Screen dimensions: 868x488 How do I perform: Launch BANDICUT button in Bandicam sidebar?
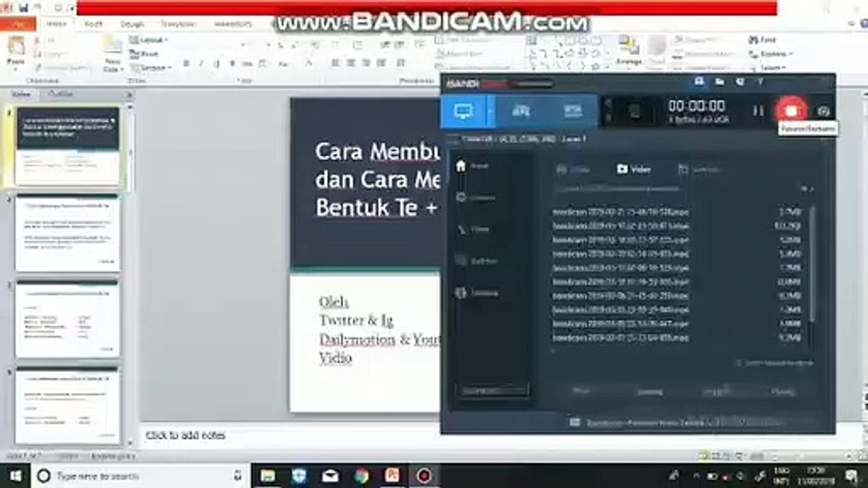click(x=494, y=391)
